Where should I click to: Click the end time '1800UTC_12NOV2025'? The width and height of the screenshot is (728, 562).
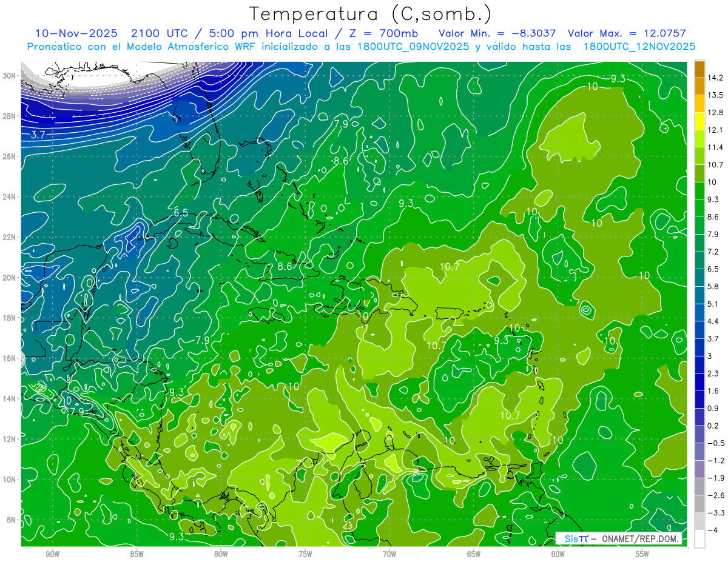click(x=639, y=47)
